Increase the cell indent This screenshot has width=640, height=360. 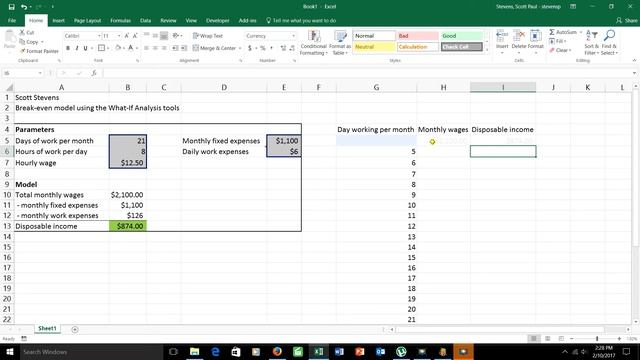(184, 48)
